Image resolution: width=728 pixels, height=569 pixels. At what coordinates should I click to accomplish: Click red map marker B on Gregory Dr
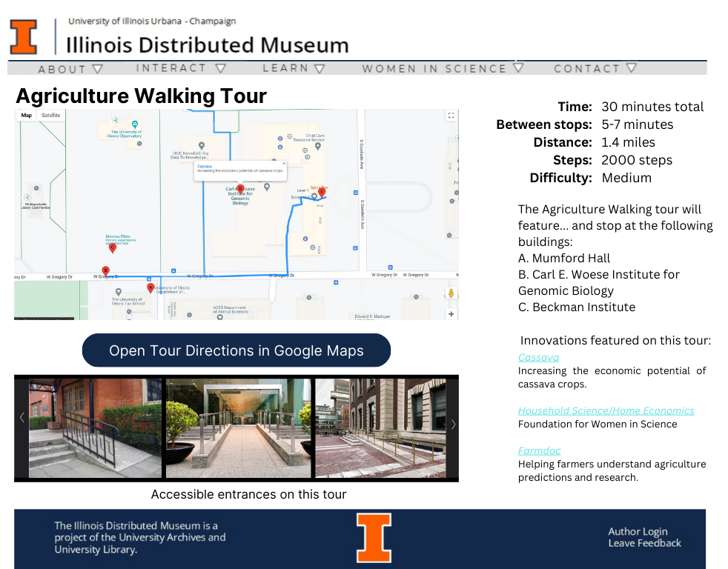click(105, 271)
